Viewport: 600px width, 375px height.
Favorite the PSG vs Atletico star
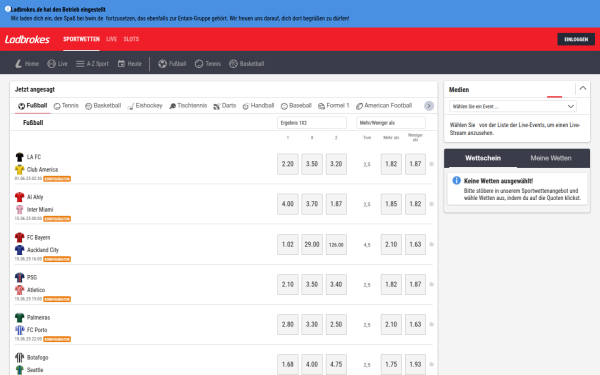(431, 284)
